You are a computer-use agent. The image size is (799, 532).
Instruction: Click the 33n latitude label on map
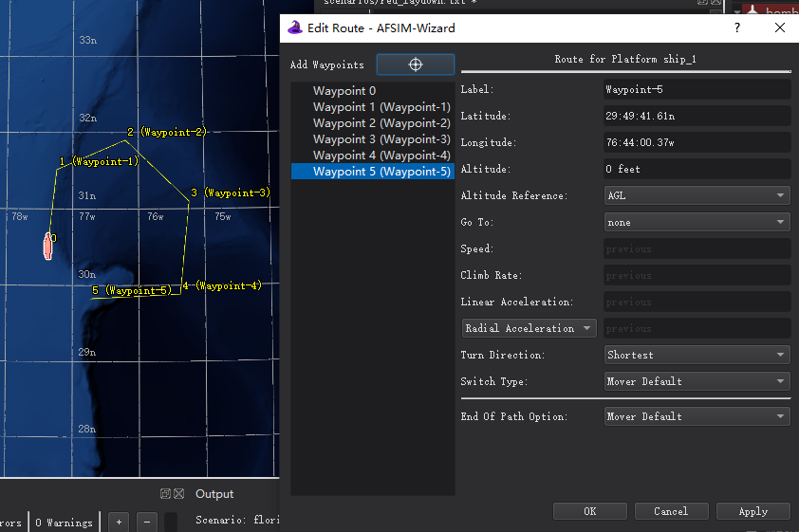click(x=87, y=40)
